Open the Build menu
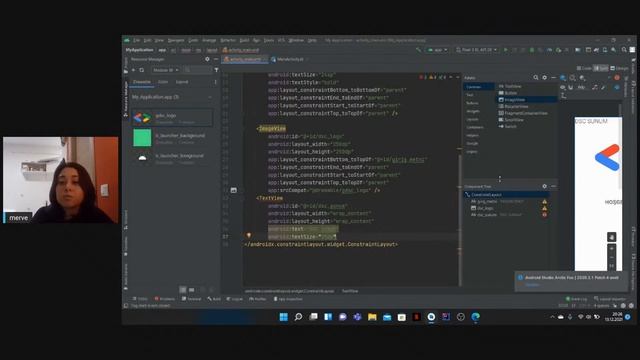The image size is (640, 360). pos(244,40)
